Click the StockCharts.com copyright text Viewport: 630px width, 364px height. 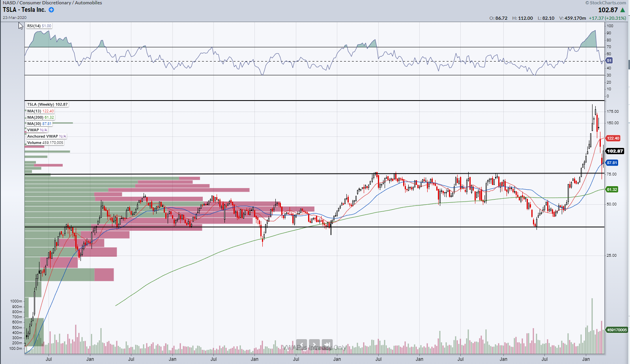point(606,3)
